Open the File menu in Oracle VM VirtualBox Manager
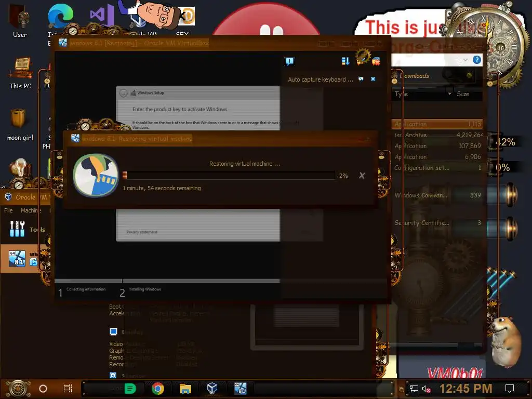Screen dimensions: 532x399 8,210
